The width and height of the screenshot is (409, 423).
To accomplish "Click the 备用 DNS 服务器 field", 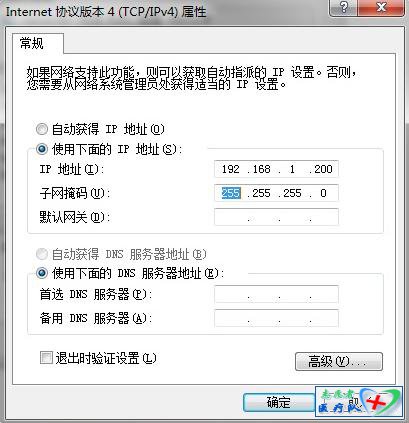I will [276, 318].
